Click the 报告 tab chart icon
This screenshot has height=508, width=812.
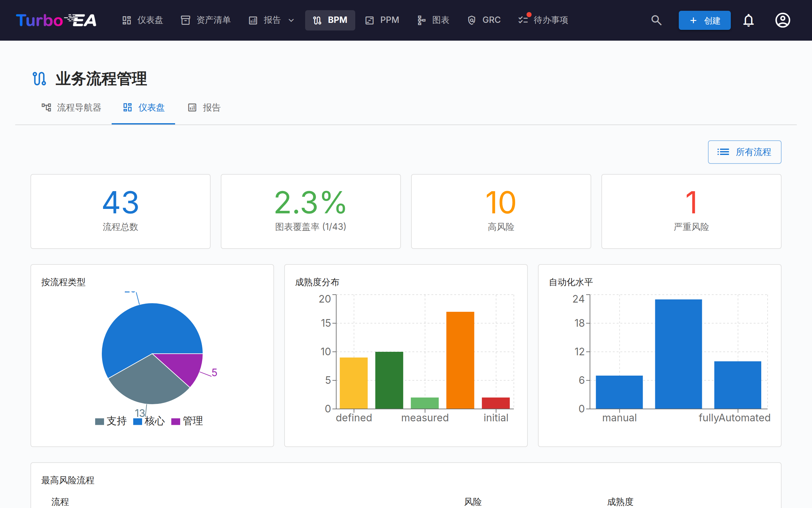[x=192, y=108]
